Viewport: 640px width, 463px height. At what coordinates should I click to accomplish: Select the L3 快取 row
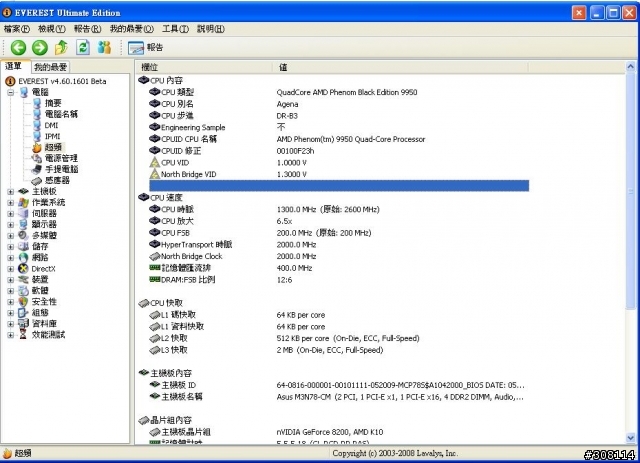[339, 350]
